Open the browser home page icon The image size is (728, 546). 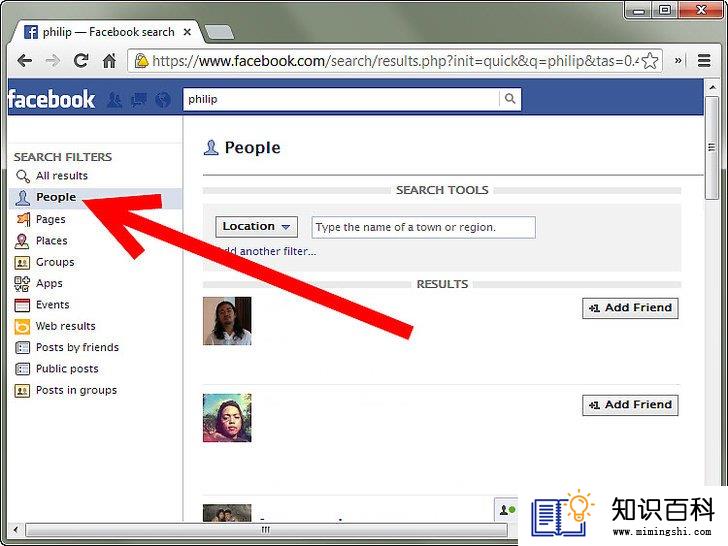coord(109,60)
